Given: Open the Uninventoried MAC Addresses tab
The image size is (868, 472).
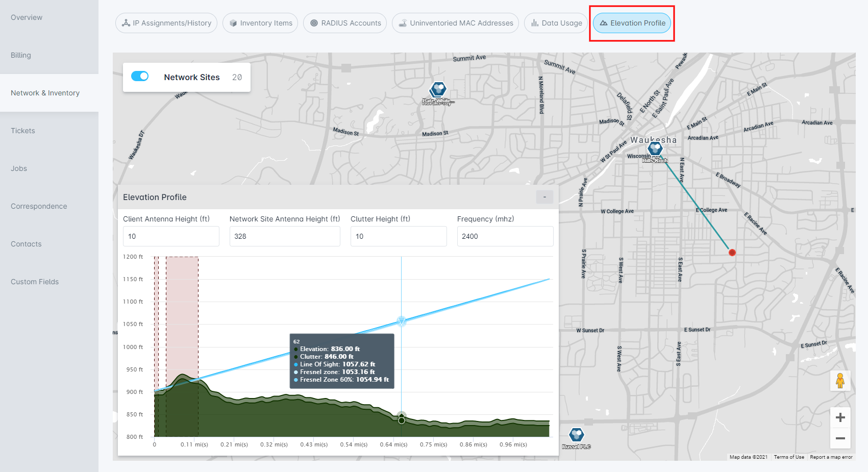Looking at the screenshot, I should [455, 23].
